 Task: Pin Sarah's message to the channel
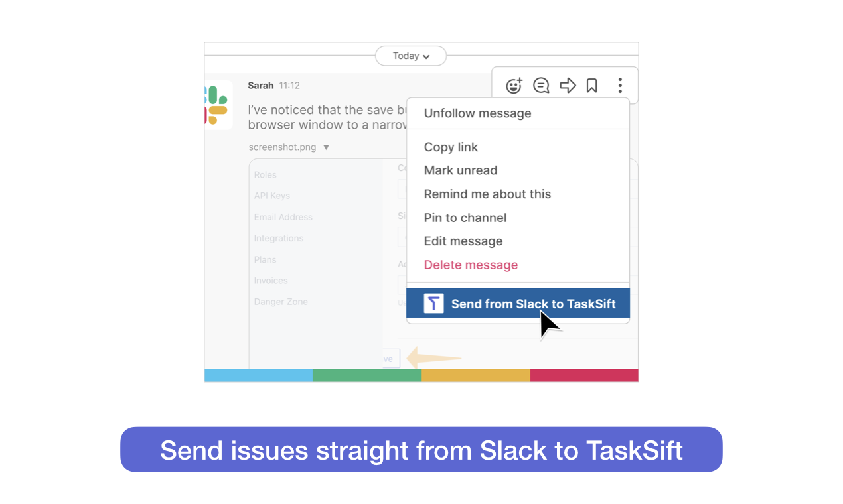tap(465, 218)
